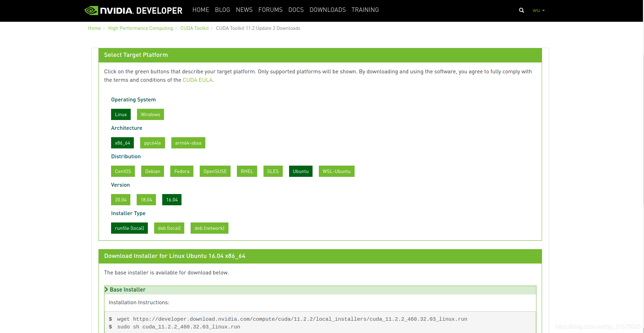Pick version 20.04
The width and height of the screenshot is (644, 333).
121,200
